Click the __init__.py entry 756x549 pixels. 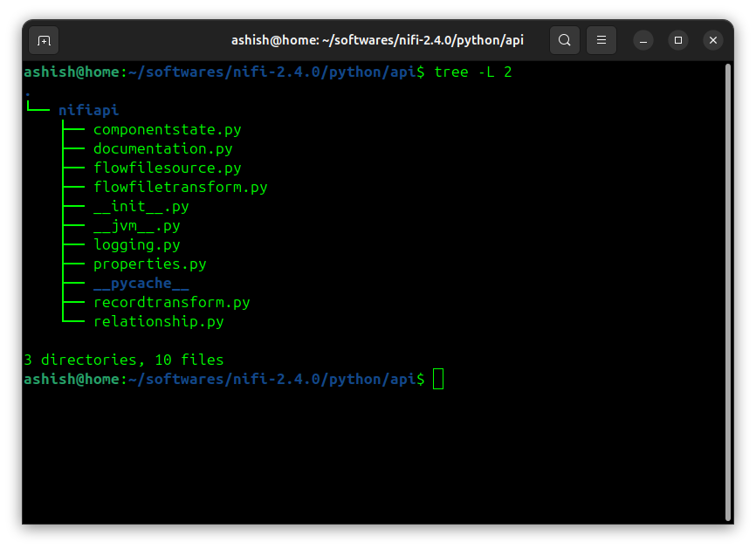(x=141, y=206)
